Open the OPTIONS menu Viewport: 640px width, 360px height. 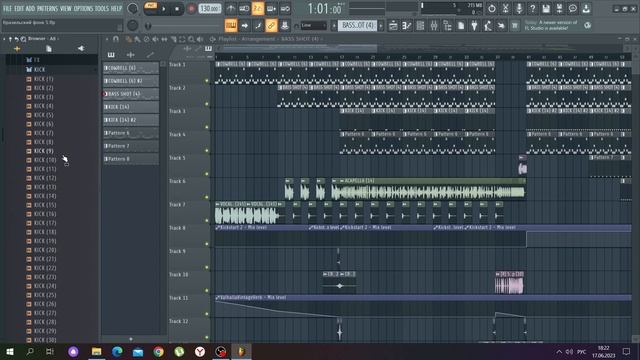tap(83, 9)
